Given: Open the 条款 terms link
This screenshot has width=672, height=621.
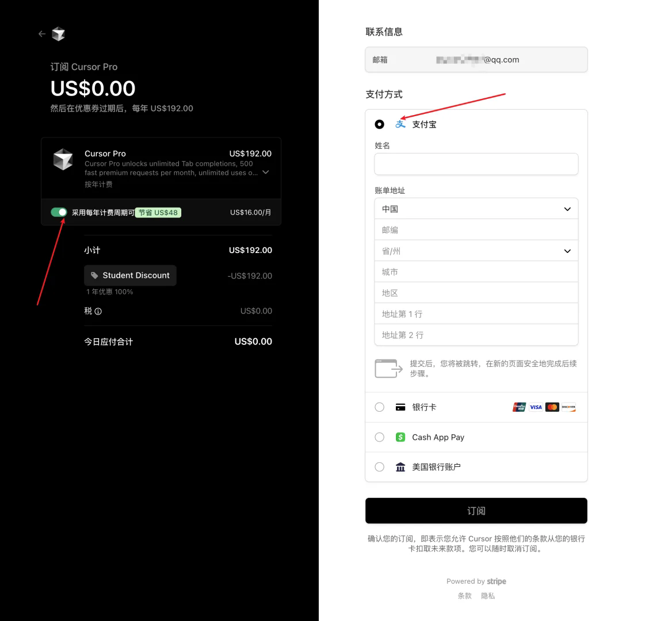Looking at the screenshot, I should 464,596.
